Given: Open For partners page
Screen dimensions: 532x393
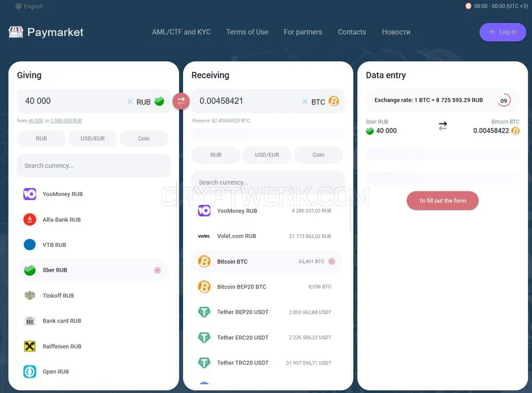Looking at the screenshot, I should (303, 32).
